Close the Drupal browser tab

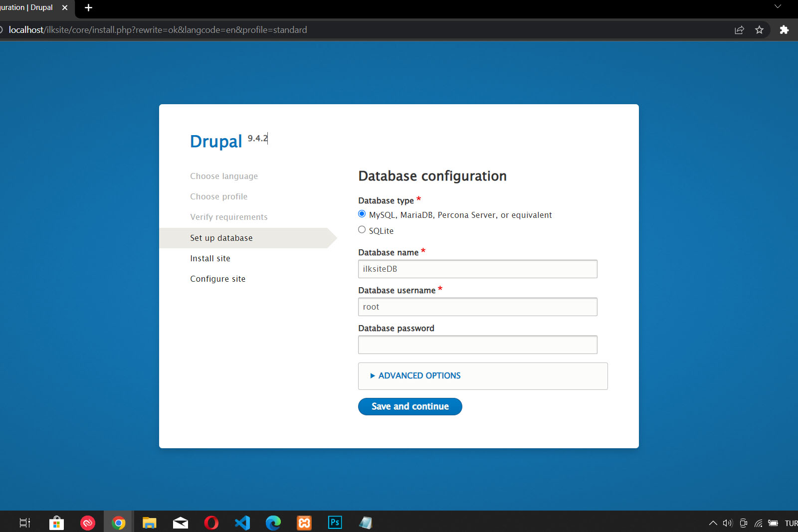(65, 7)
